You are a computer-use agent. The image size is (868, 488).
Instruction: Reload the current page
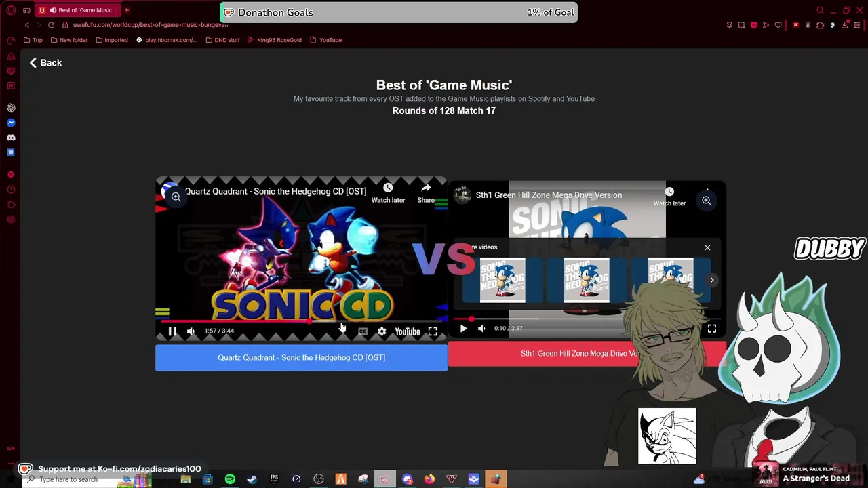click(x=51, y=25)
